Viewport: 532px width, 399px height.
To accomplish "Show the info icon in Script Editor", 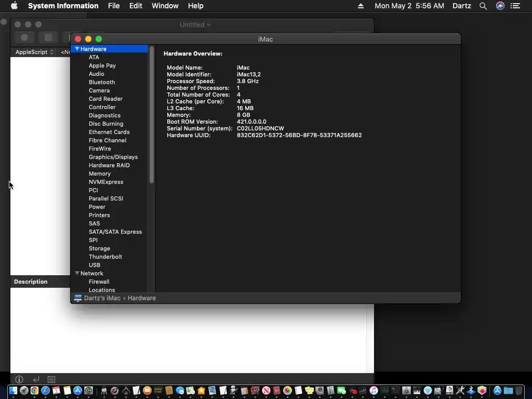I will [19, 379].
